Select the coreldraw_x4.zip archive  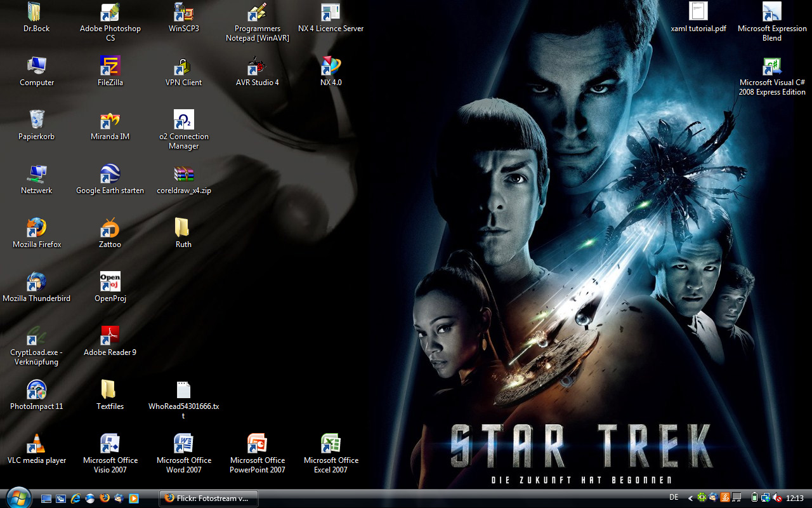coord(183,175)
